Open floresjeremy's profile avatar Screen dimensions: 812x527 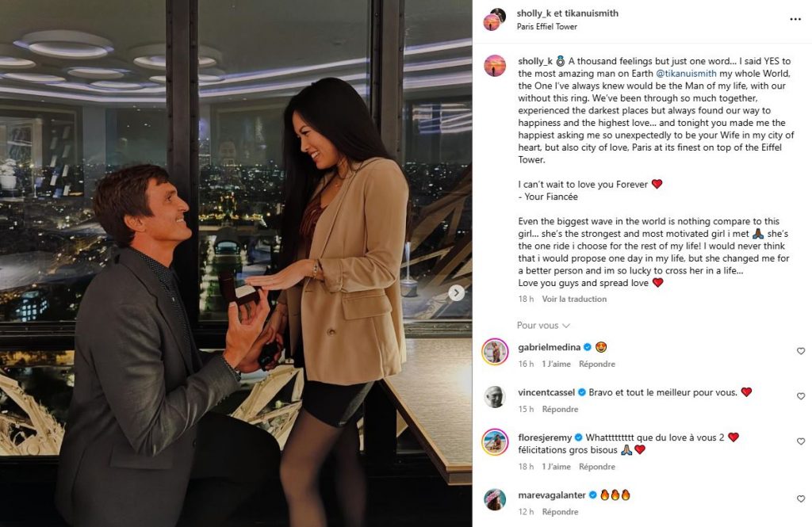[495, 442]
